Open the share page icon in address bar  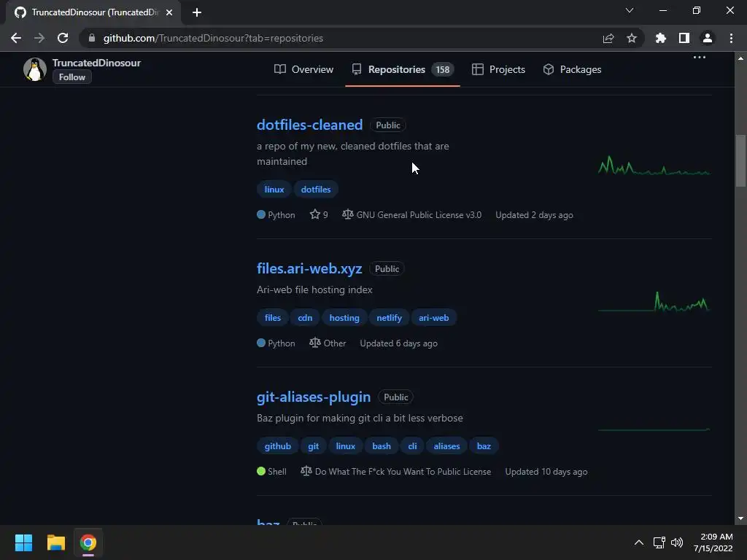click(608, 38)
